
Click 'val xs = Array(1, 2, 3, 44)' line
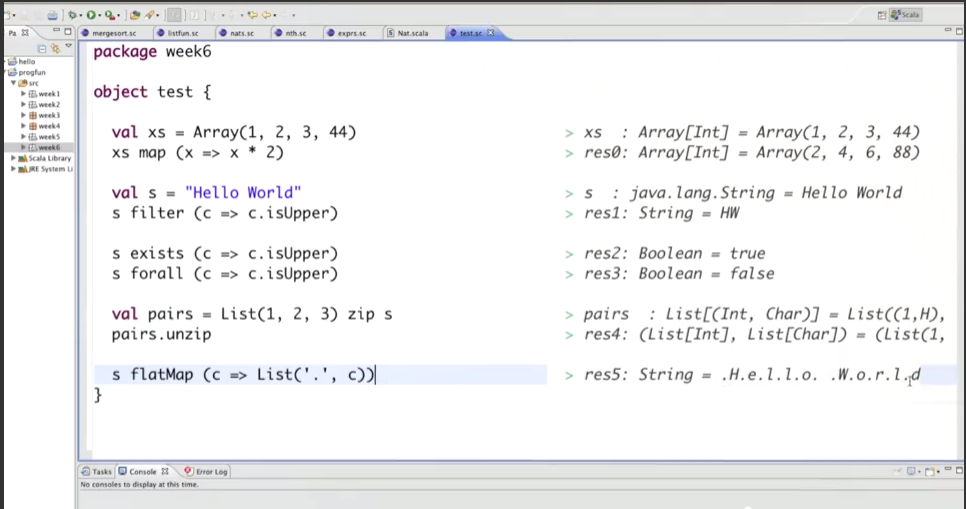tap(234, 132)
